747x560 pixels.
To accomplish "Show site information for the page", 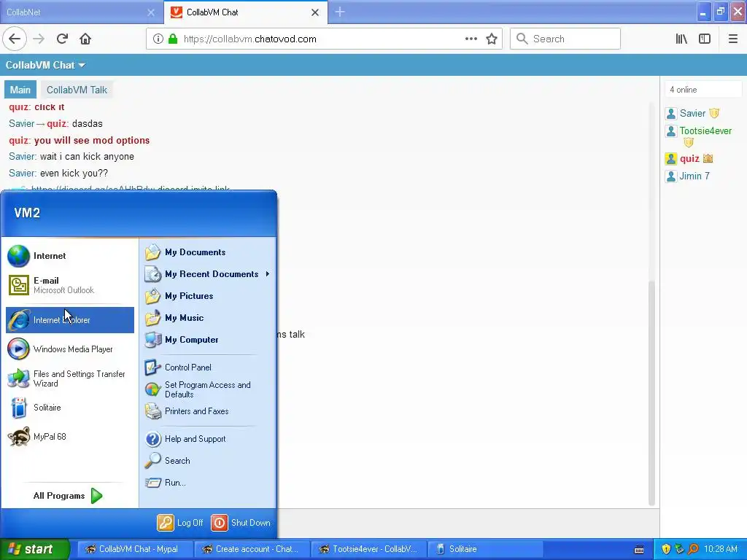I will coord(158,39).
